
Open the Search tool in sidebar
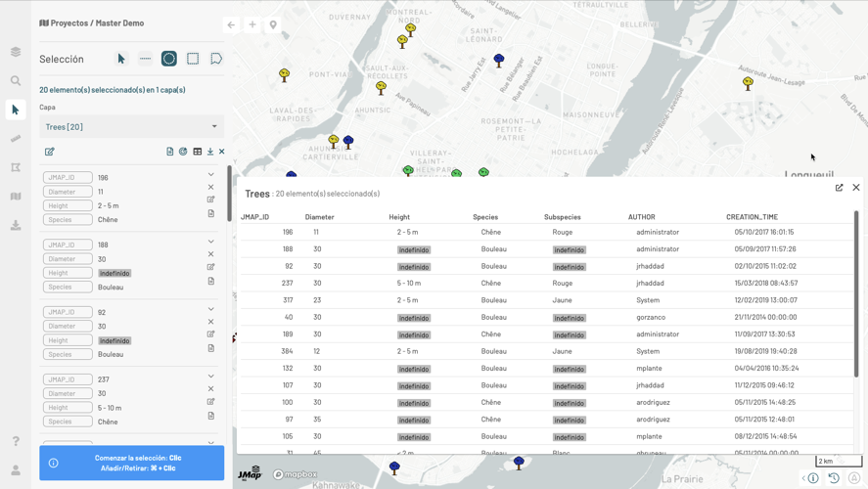(x=16, y=81)
